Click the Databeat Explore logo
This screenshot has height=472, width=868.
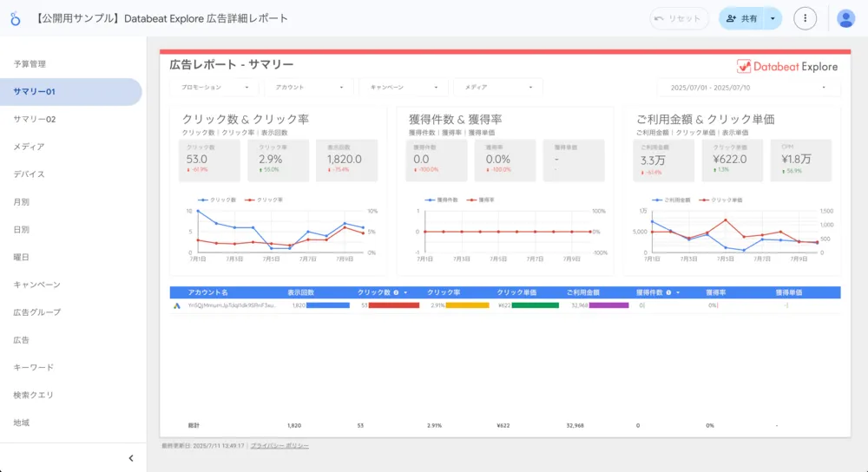787,66
